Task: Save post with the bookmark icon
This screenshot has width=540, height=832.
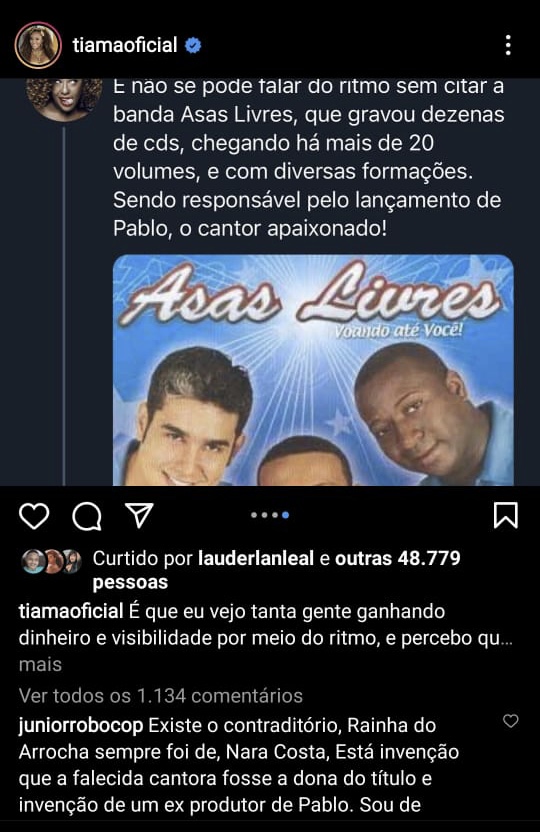Action: point(506,515)
